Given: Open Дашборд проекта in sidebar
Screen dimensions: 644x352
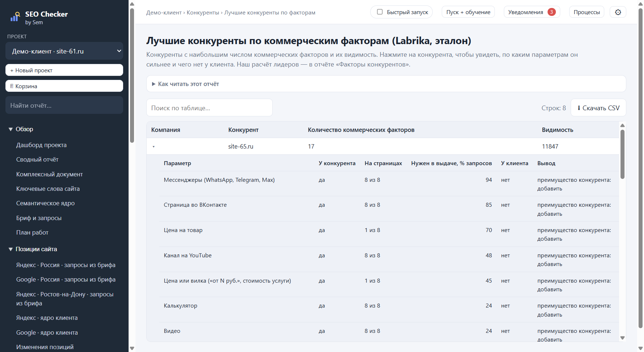Looking at the screenshot, I should pos(41,145).
